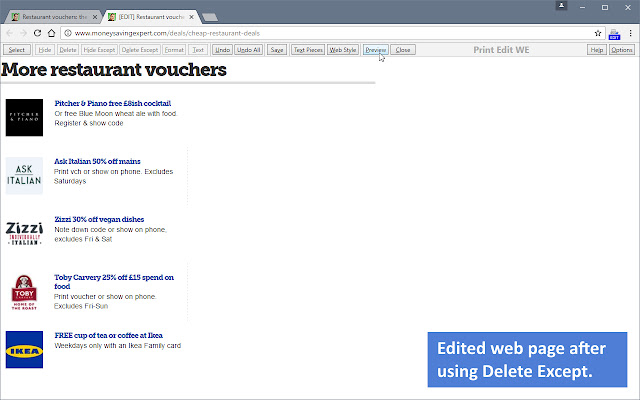Click the IKEA logo image
The width and height of the screenshot is (640, 400).
[24, 349]
